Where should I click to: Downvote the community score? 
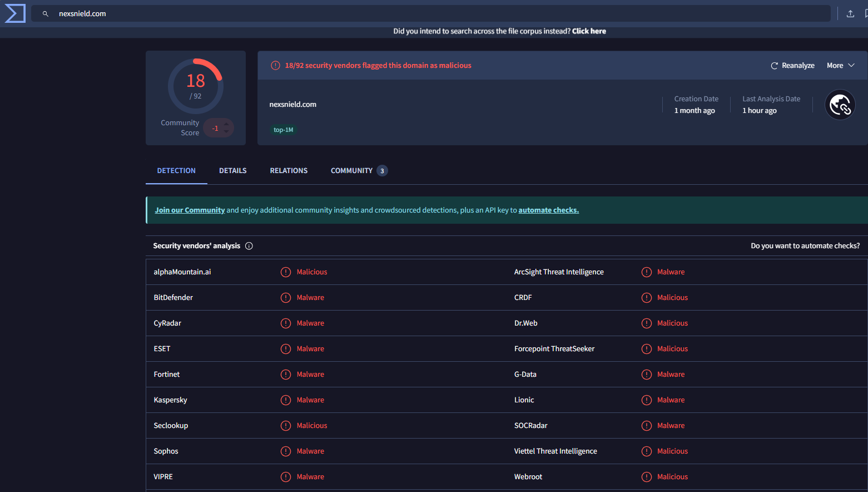226,132
